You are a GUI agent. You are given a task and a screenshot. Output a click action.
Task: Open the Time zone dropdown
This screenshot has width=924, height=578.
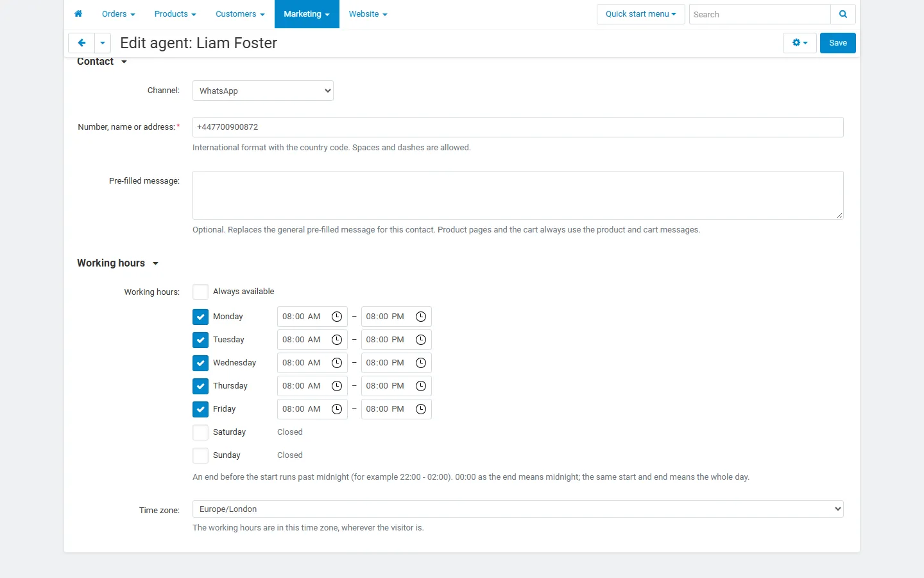point(518,509)
